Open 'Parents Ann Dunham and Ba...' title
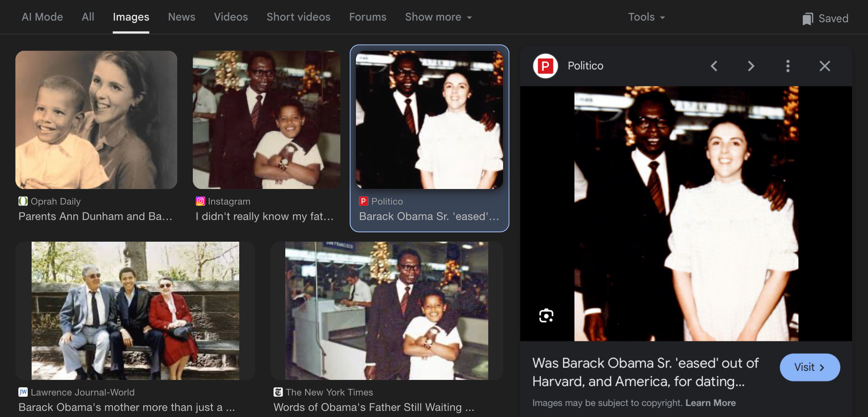 (95, 216)
